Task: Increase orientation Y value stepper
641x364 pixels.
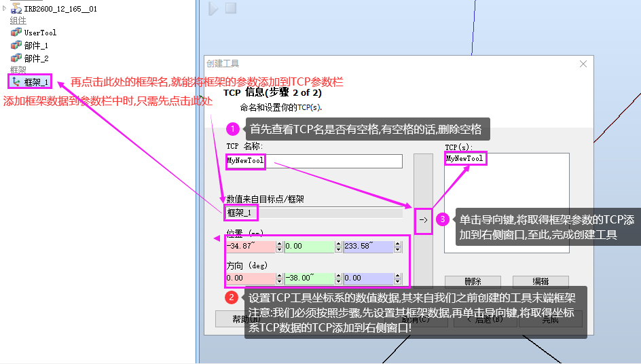Action: 338,276
